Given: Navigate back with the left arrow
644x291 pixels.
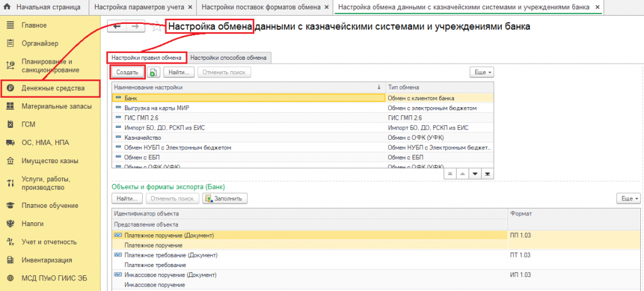Looking at the screenshot, I should tap(117, 26).
